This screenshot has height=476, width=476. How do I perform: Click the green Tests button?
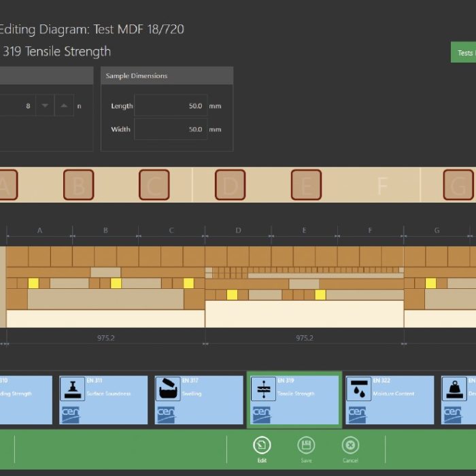point(464,53)
